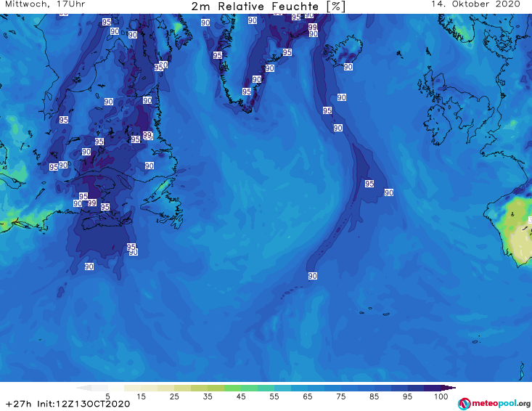Click the "5" tick on the color legend

coord(107,396)
